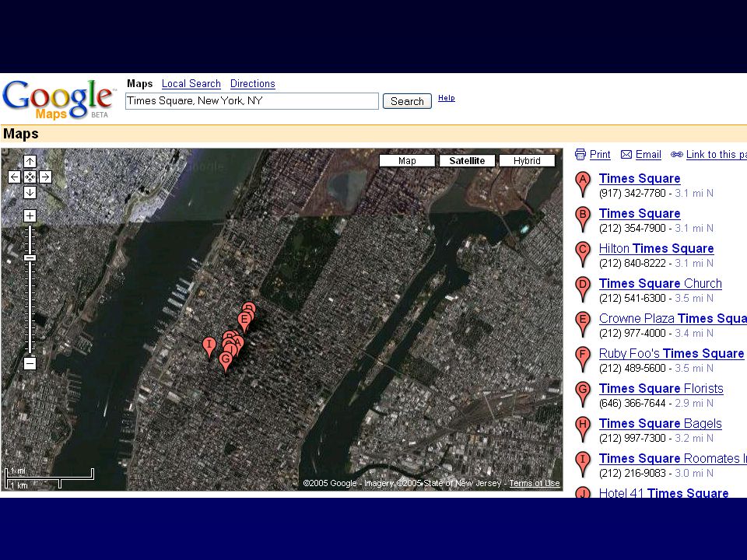Open Ruby Foo's Times Square result
Screen dimensions: 747x560
[x=672, y=353]
